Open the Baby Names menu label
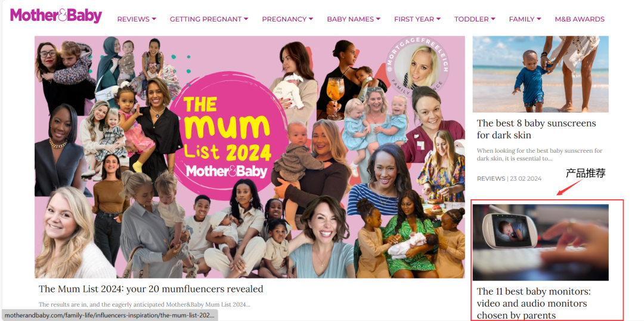 pos(351,19)
